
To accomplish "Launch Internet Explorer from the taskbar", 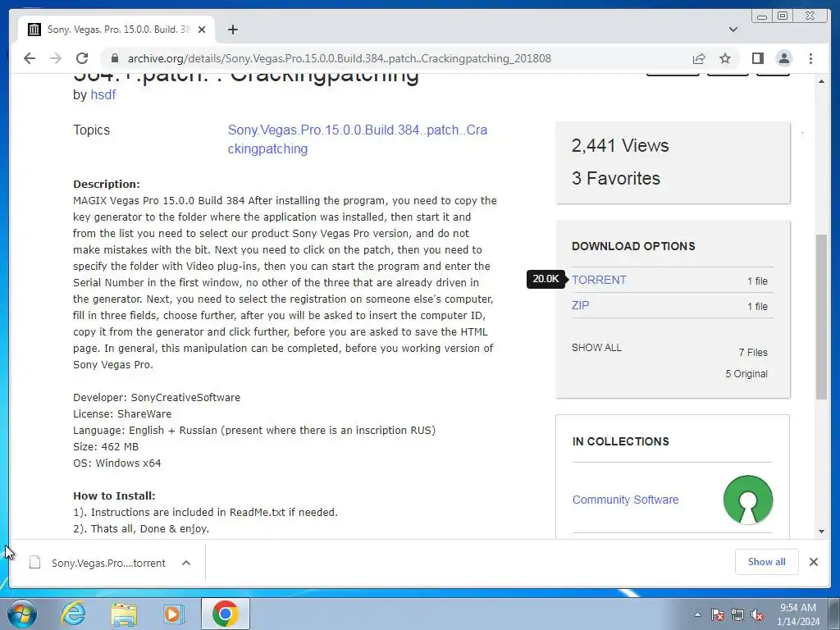I will [73, 614].
